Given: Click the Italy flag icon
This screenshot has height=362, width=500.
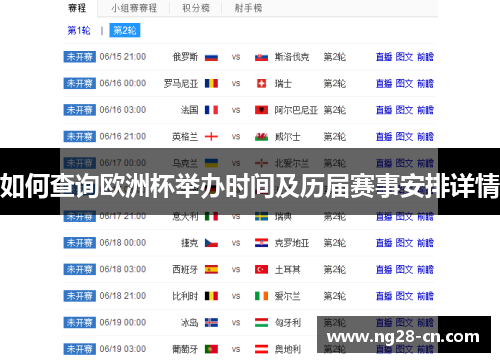Looking at the screenshot, I should click(211, 217).
